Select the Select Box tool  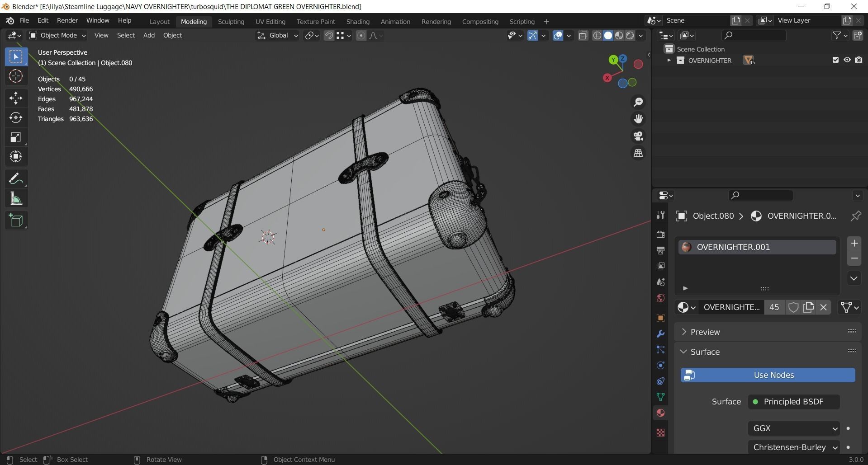16,56
